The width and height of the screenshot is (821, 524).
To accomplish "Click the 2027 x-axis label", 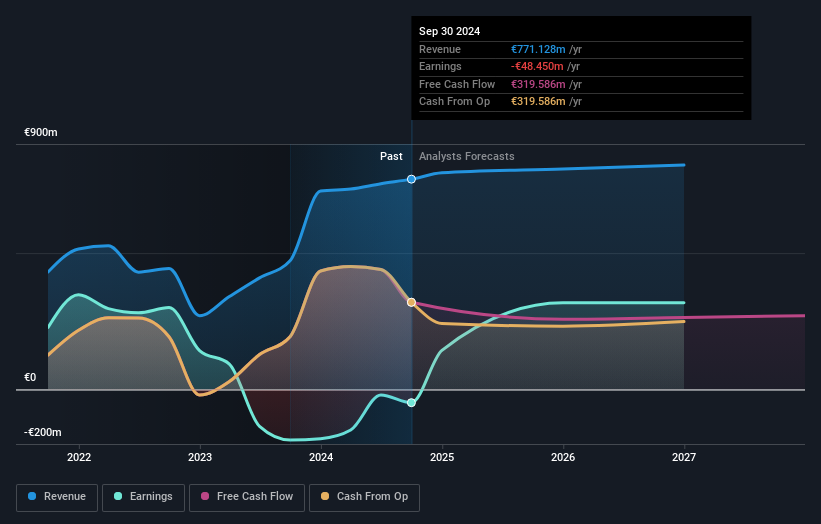I will (684, 458).
